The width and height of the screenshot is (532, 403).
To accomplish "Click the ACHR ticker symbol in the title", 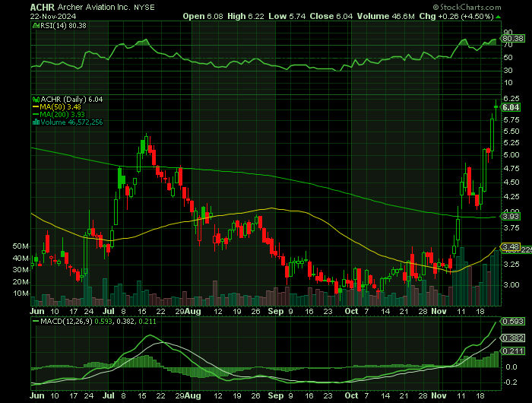I will point(42,7).
